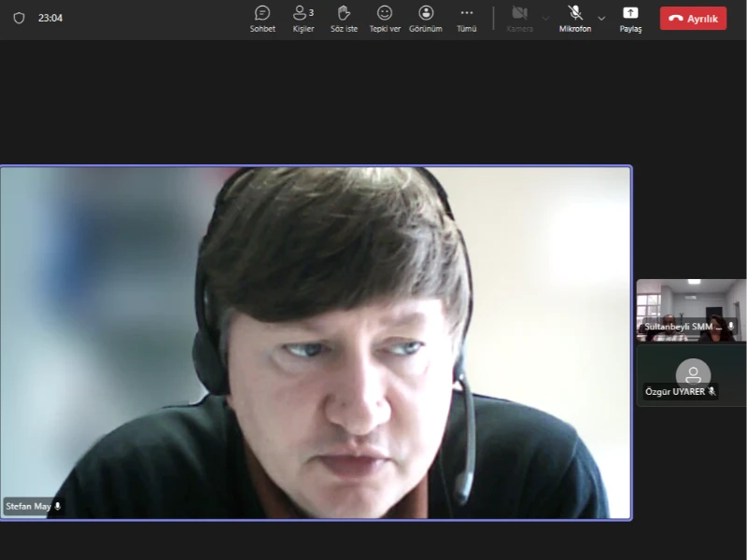Open the Sohbet chat panel
This screenshot has width=747, height=560.
(262, 18)
